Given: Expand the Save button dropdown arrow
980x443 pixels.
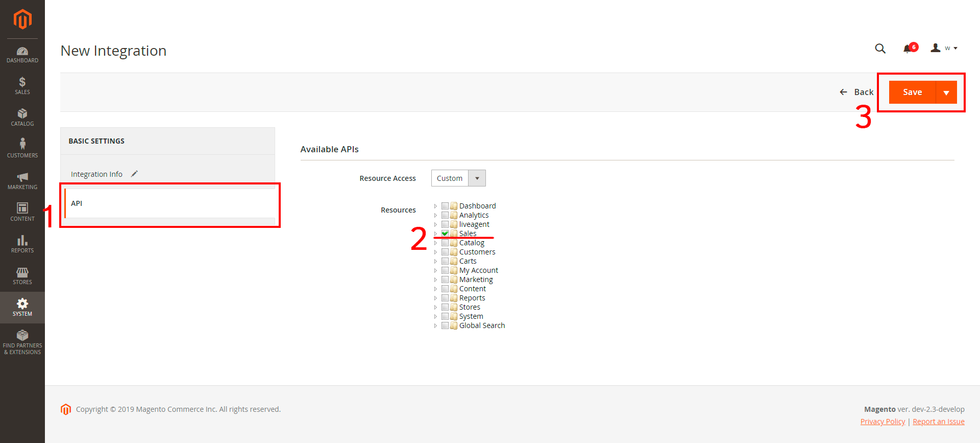Looking at the screenshot, I should 946,92.
